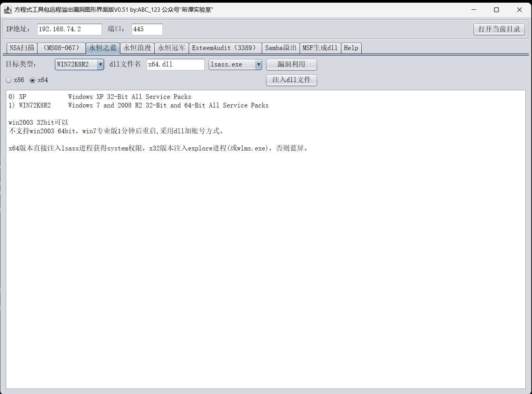Screen dimensions: 532x394
Task: Click the 端口 field showing 445
Action: tap(147, 29)
